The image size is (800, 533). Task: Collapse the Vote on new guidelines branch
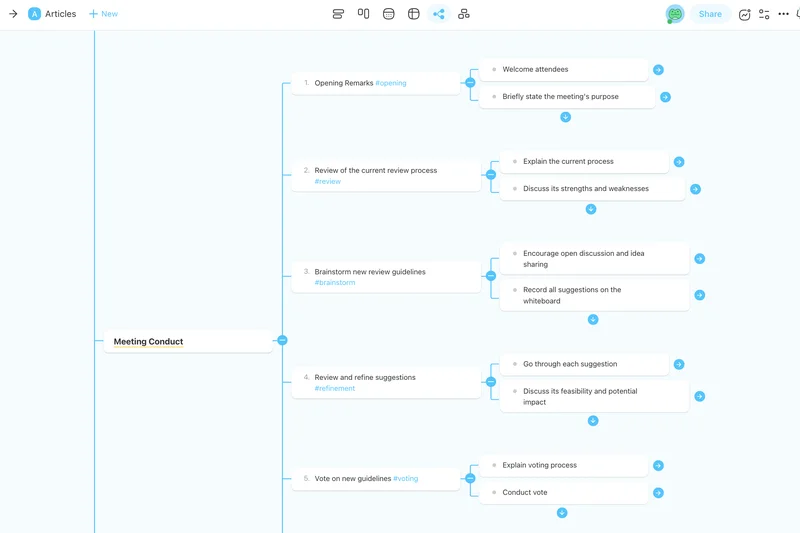(470, 479)
